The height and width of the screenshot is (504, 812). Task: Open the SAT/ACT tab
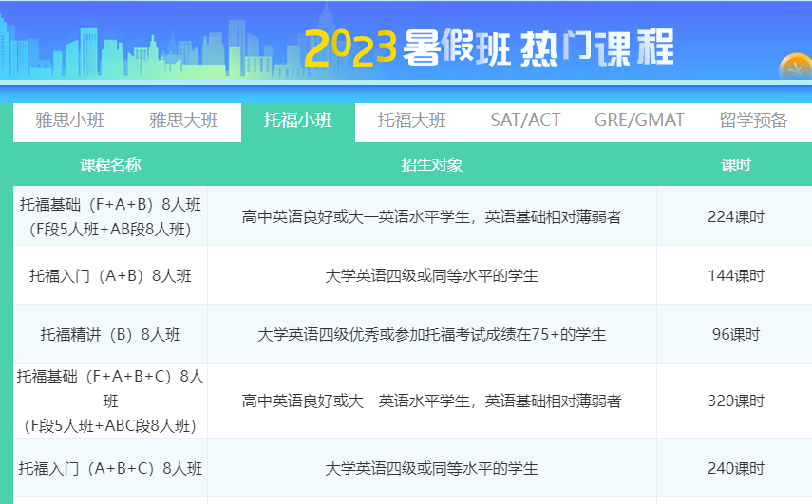[x=525, y=121]
